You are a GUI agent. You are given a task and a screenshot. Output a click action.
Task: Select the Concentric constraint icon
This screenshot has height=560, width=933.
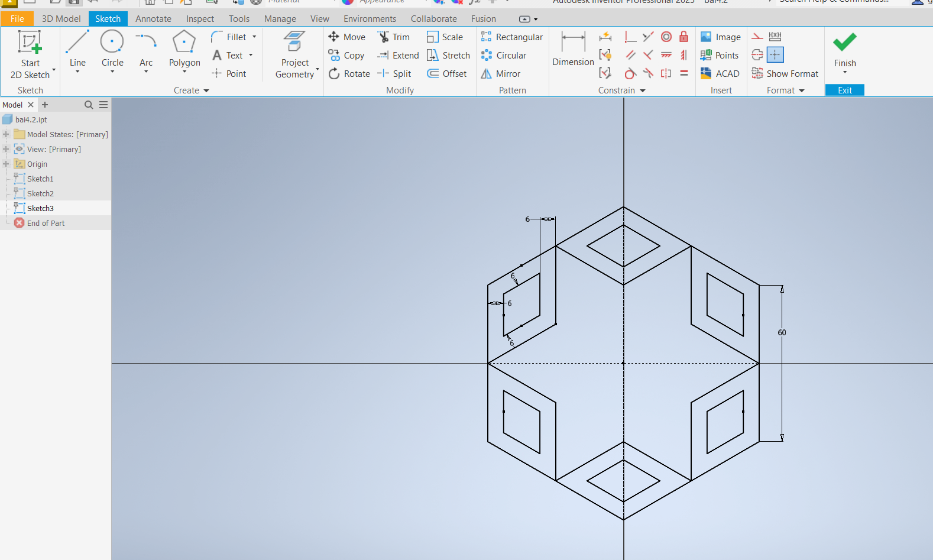point(666,37)
